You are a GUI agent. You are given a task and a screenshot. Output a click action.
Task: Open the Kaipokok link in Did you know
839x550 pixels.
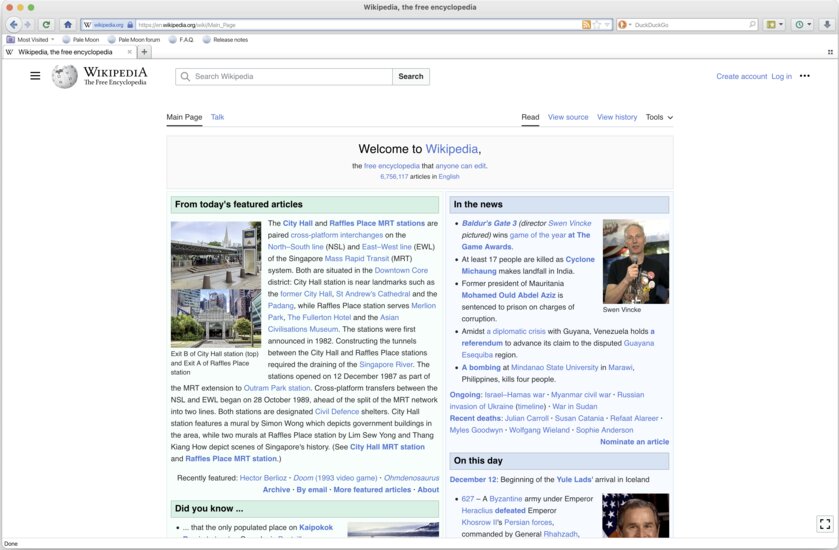316,528
